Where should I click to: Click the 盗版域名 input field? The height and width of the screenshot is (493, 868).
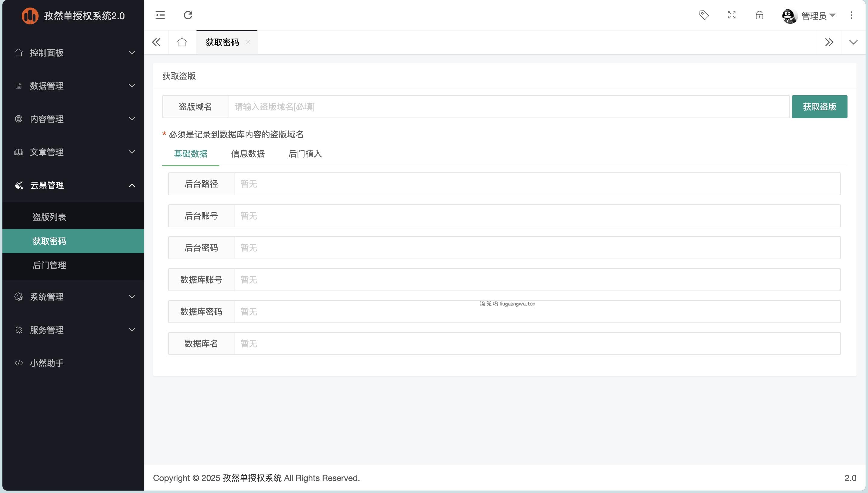tap(508, 107)
